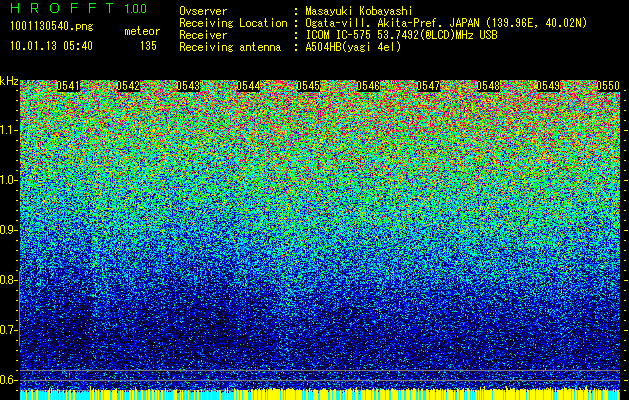Click the date stamp 10.01.13 05:40
Viewport: 629px width, 400px height.
coord(51,46)
